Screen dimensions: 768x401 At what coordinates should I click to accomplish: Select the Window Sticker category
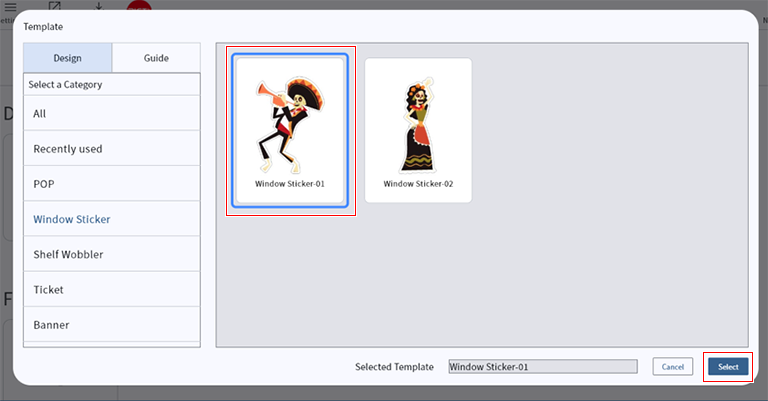click(112, 219)
